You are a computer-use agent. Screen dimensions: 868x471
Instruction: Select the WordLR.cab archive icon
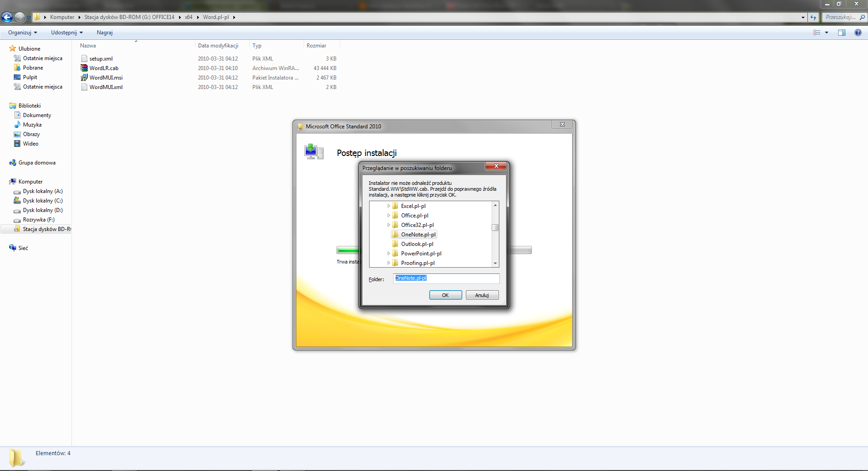coord(84,68)
